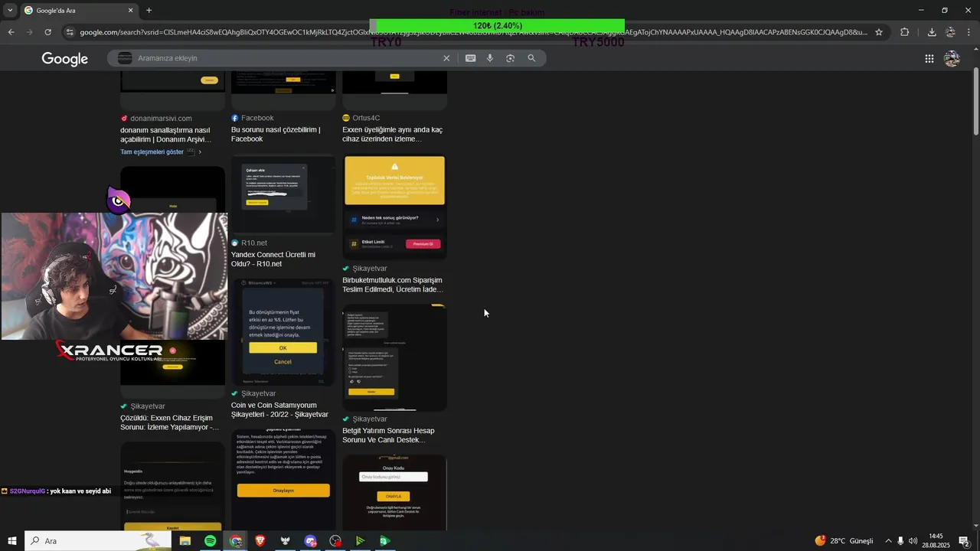Click the page vertical scrollbar
980x551 pixels.
click(975, 102)
